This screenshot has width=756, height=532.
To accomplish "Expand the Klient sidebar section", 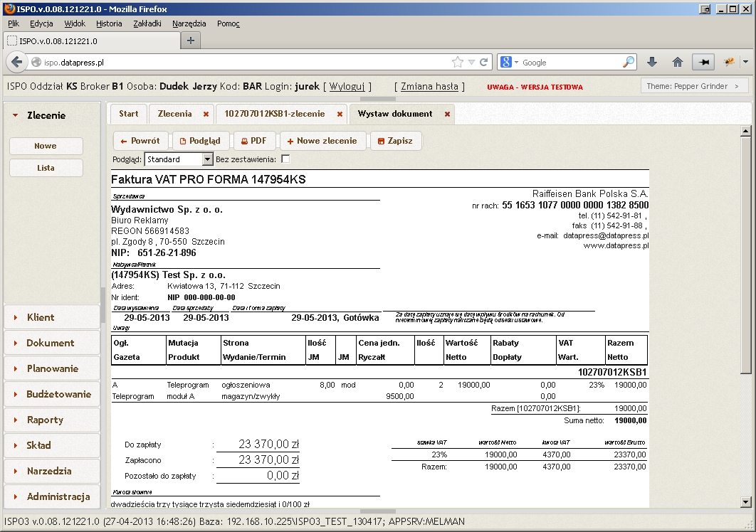I will tap(41, 317).
